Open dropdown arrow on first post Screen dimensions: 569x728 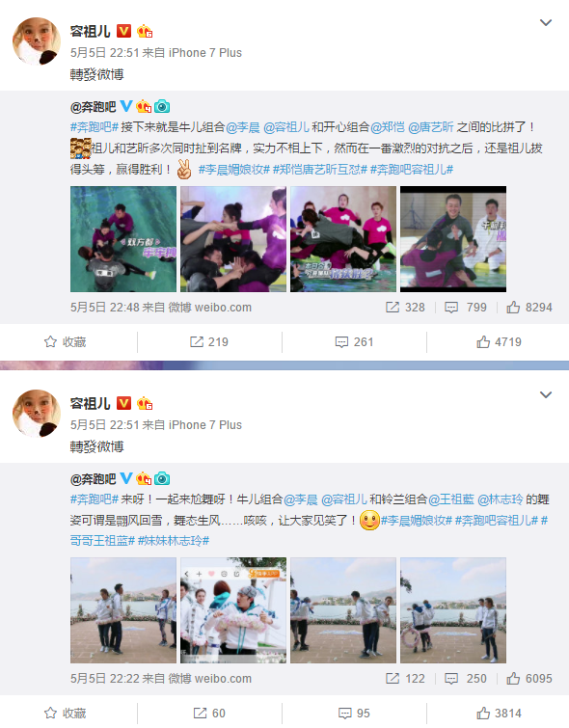(545, 23)
